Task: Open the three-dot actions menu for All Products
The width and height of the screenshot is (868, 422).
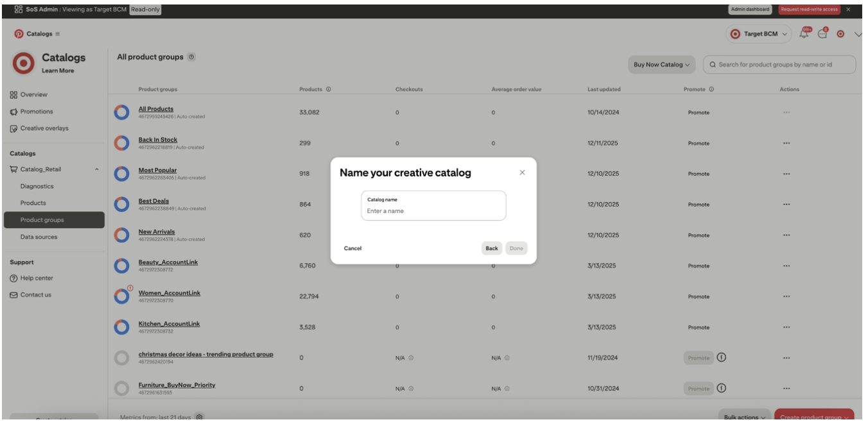Action: pyautogui.click(x=786, y=112)
